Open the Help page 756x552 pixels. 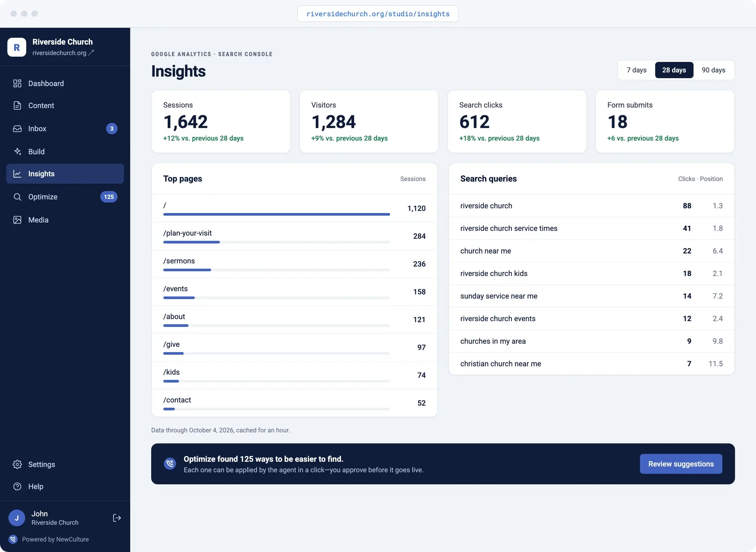tap(65, 487)
